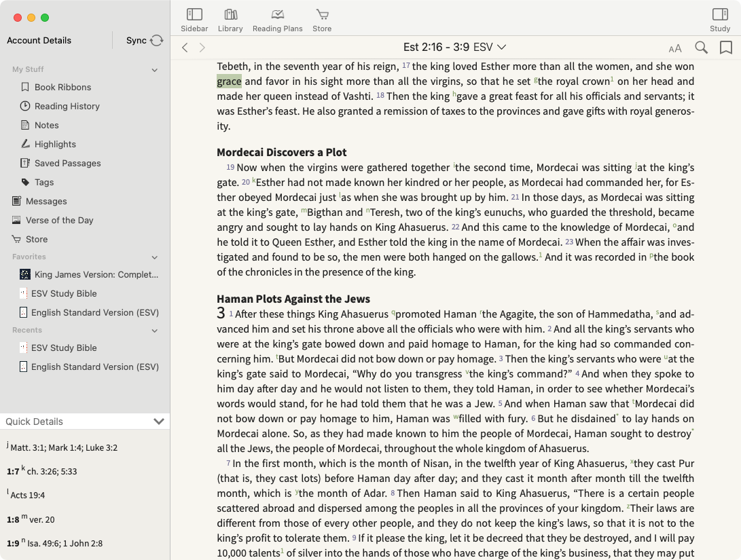
Task: Click the ver. 20 cross-reference
Action: coord(42,519)
